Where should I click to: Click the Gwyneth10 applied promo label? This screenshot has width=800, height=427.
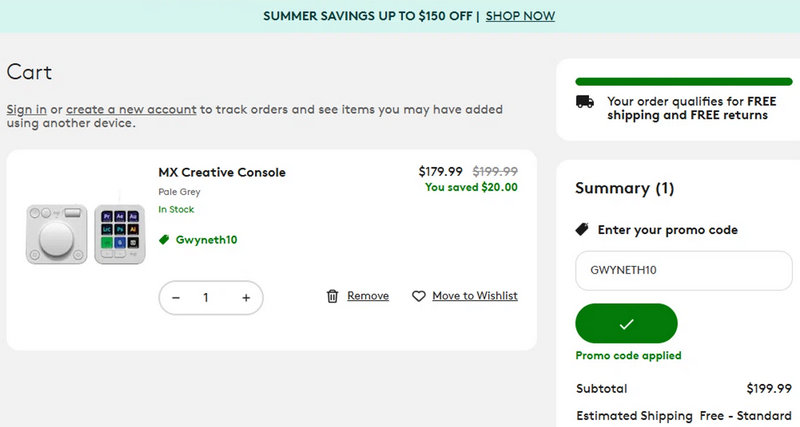206,240
